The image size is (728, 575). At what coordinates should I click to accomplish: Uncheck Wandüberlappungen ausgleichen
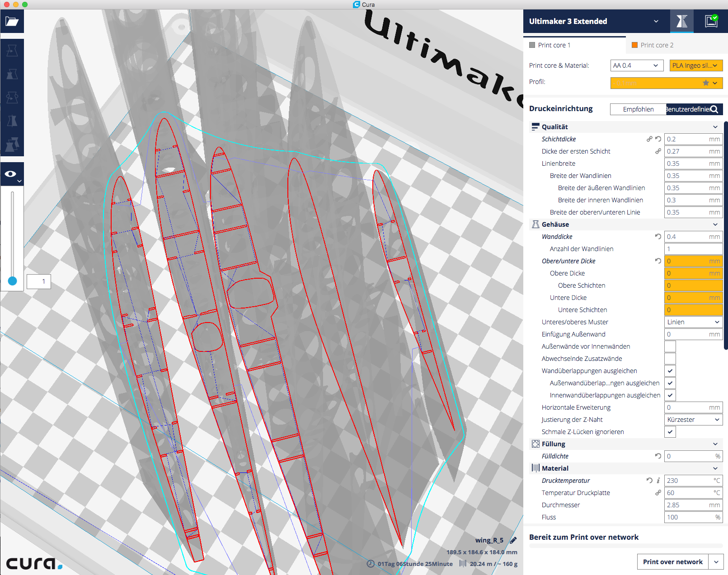(x=670, y=371)
